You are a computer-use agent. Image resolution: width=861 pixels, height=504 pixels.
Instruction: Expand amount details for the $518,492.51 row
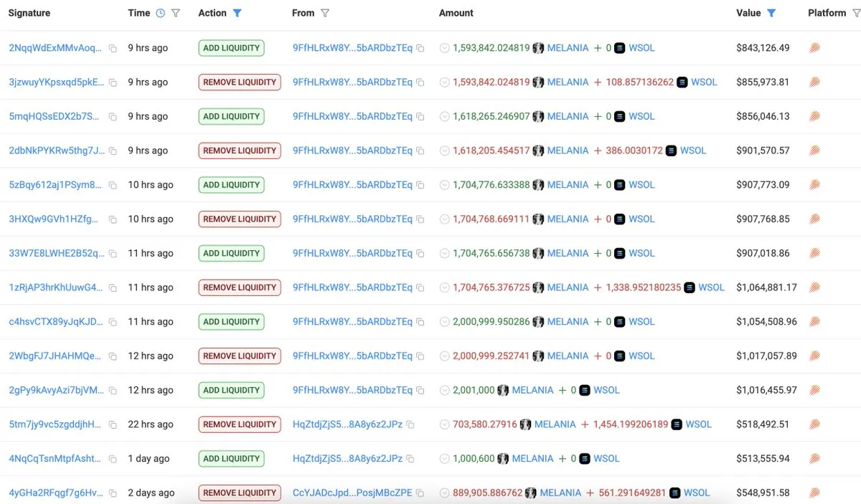[x=444, y=424]
